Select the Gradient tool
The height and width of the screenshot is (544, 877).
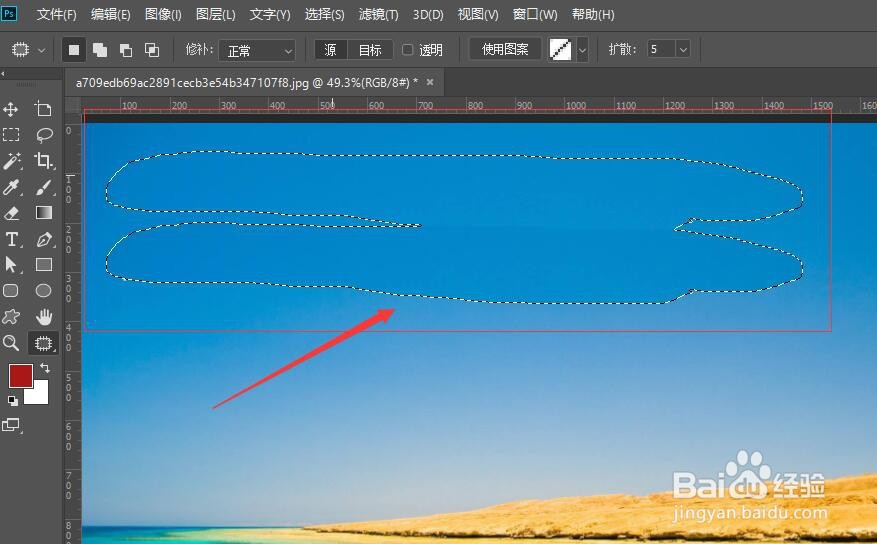(44, 213)
